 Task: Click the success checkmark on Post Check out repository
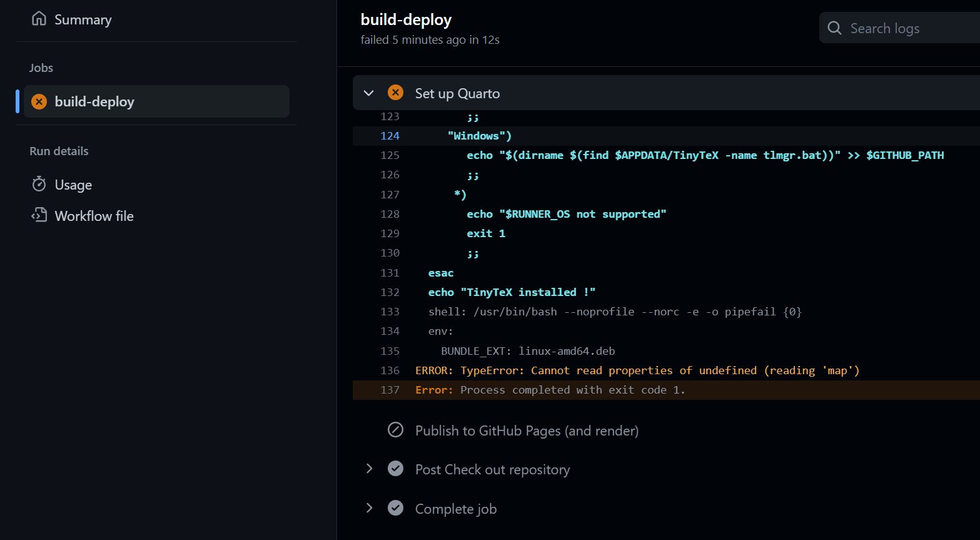click(395, 469)
